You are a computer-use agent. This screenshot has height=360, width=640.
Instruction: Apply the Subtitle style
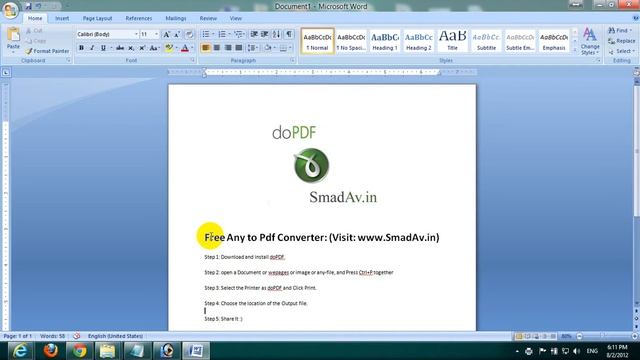tap(487, 41)
